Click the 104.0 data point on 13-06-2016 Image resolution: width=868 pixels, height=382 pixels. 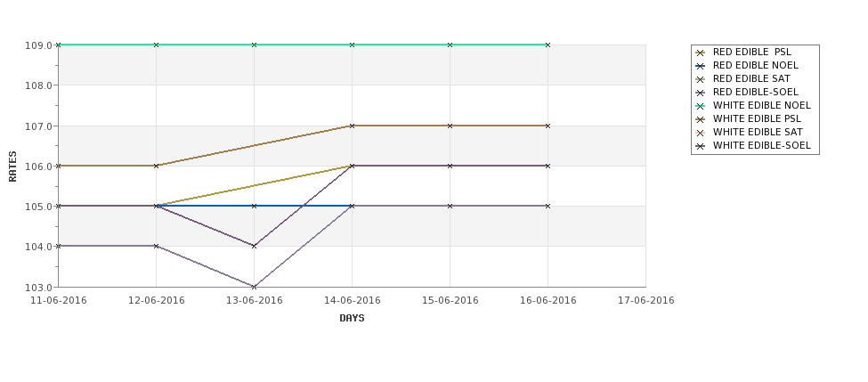pos(254,246)
